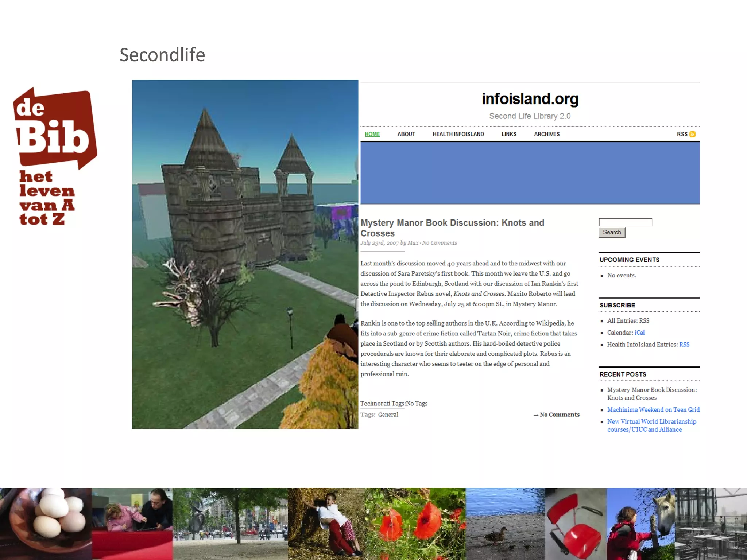Click the girl with white horse photo
Screen dimensions: 747x560
(x=640, y=524)
